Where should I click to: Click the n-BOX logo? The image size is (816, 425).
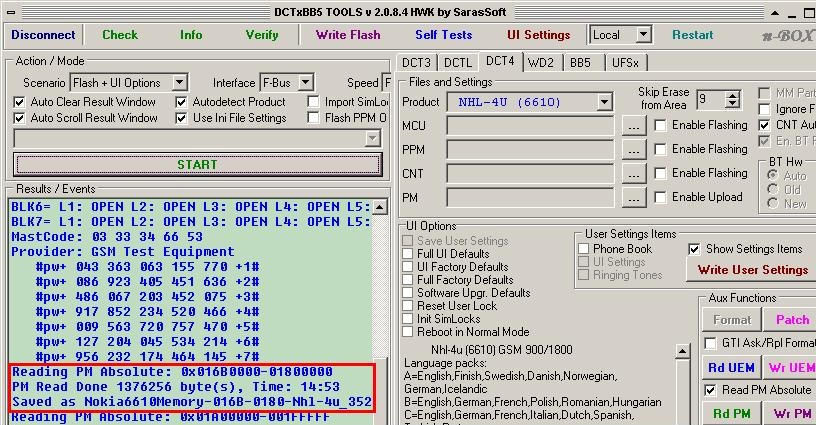pos(788,35)
